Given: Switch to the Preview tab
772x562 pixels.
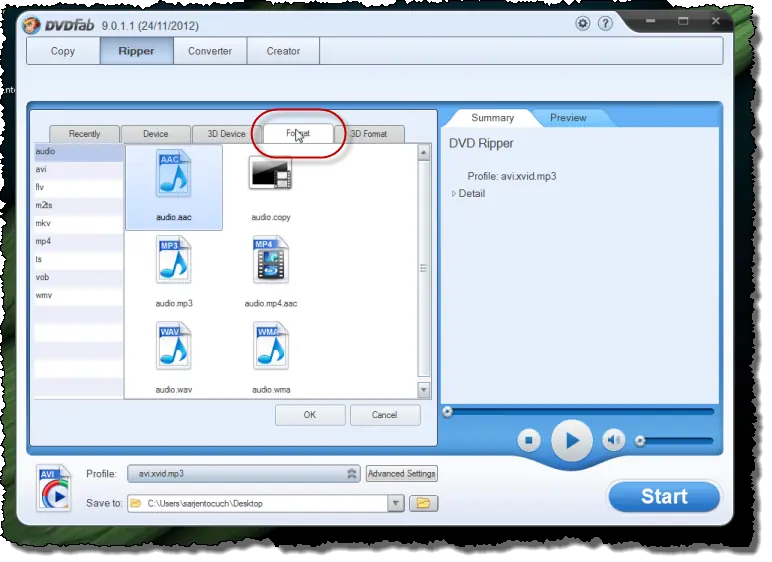Looking at the screenshot, I should click(x=568, y=118).
